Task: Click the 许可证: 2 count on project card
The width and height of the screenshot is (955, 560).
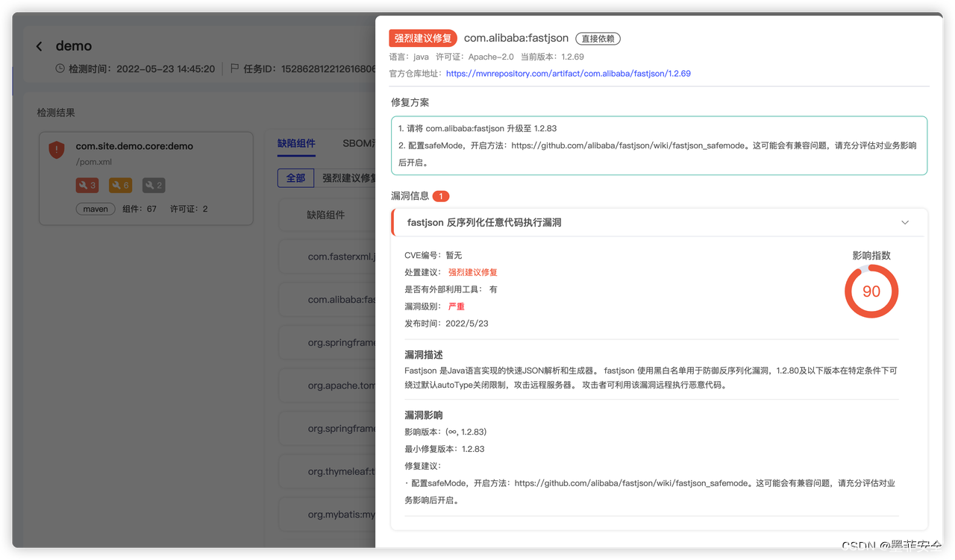Action: click(x=189, y=209)
